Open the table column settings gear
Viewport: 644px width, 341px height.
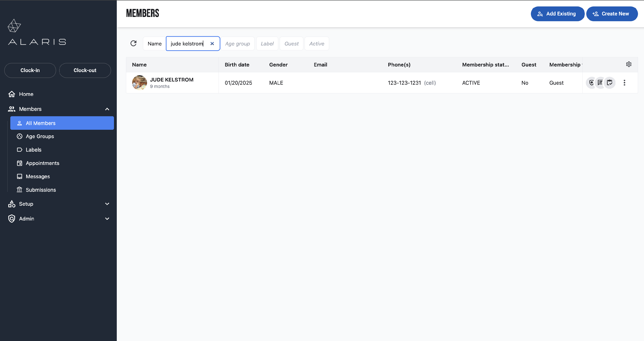629,65
